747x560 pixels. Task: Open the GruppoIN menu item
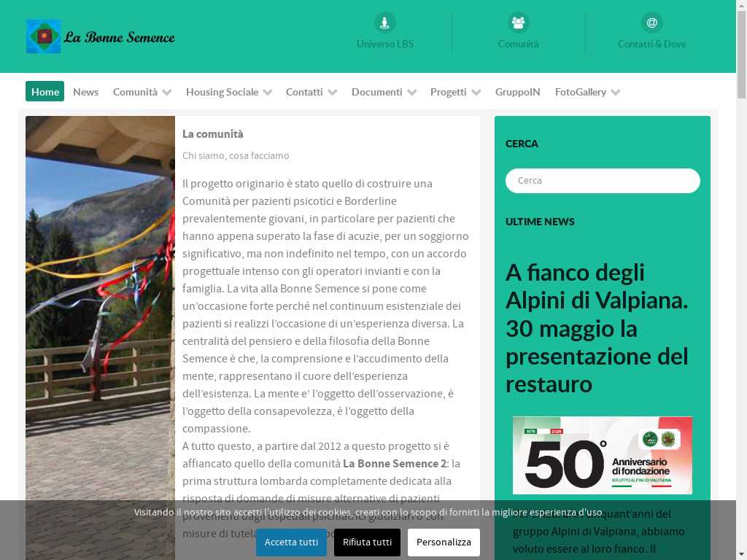tap(517, 92)
